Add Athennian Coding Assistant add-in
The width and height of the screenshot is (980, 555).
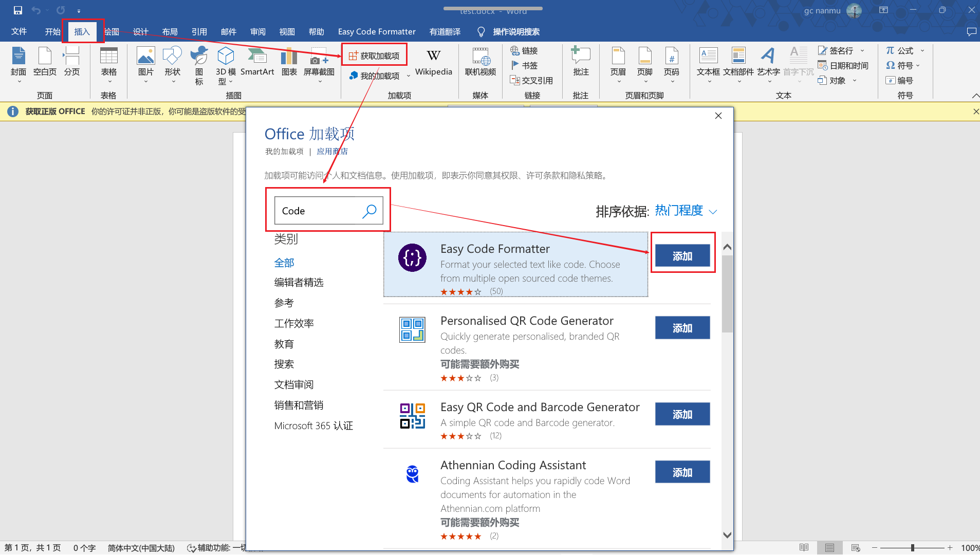682,472
